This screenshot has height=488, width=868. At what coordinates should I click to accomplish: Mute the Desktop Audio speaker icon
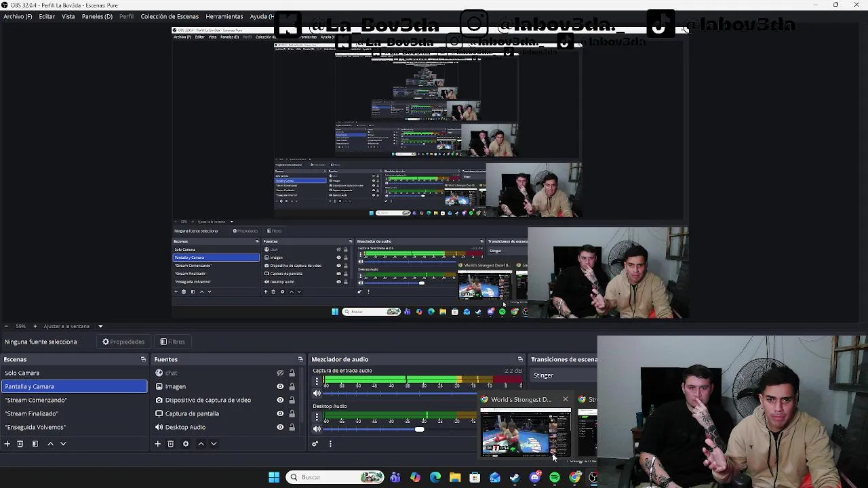coord(317,428)
